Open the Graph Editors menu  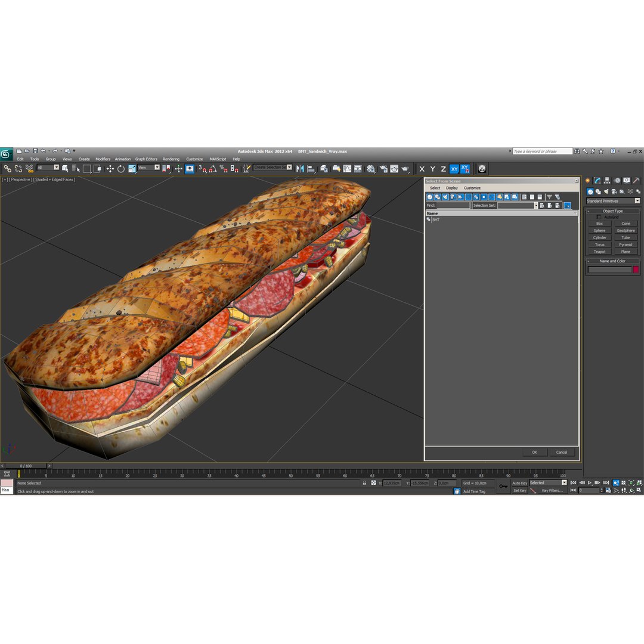(x=146, y=159)
